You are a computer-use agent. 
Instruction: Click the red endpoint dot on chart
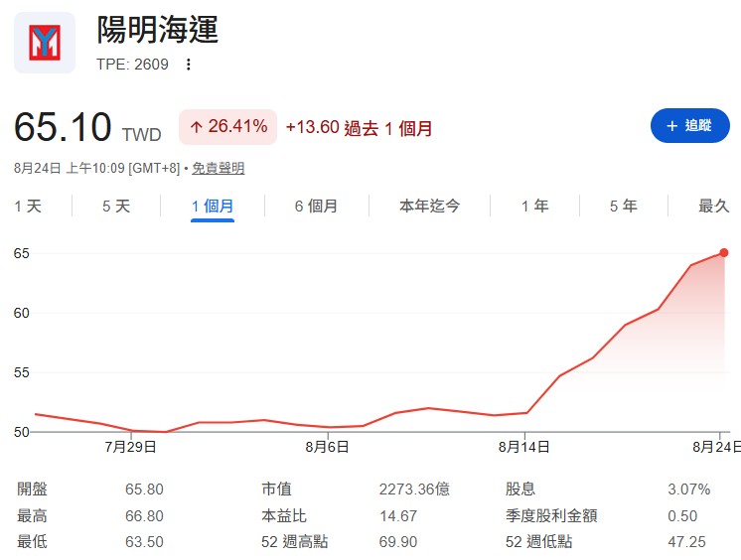[723, 253]
